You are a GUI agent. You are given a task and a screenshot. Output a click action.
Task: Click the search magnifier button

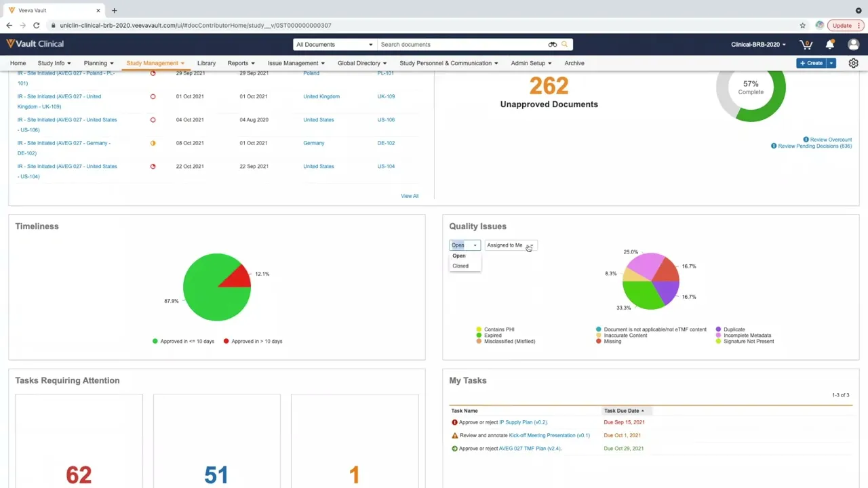(564, 45)
